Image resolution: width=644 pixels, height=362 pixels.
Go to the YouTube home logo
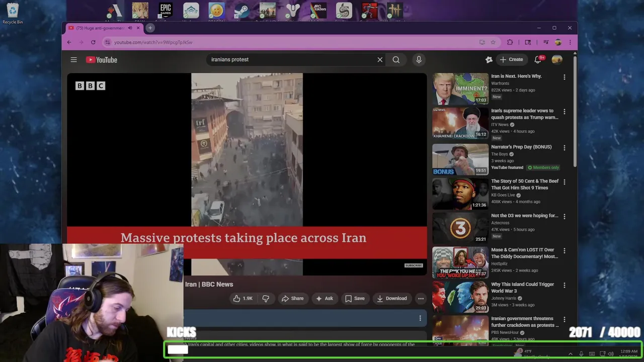pos(101,60)
